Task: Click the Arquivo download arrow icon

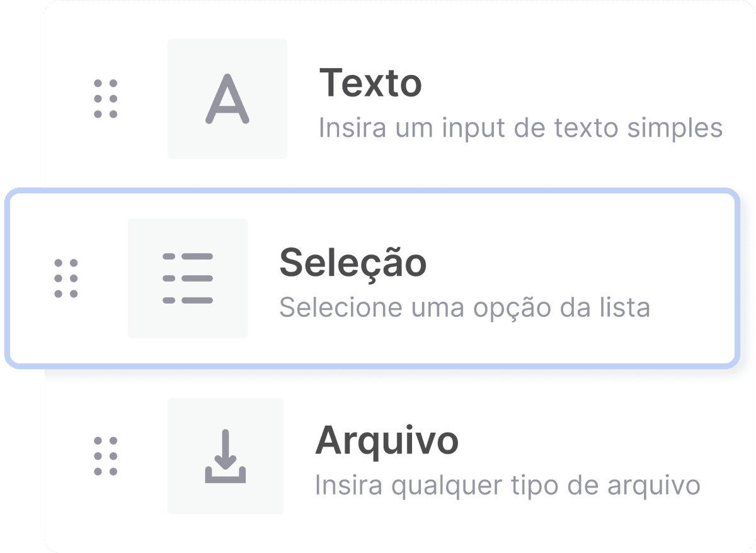Action: [225, 456]
